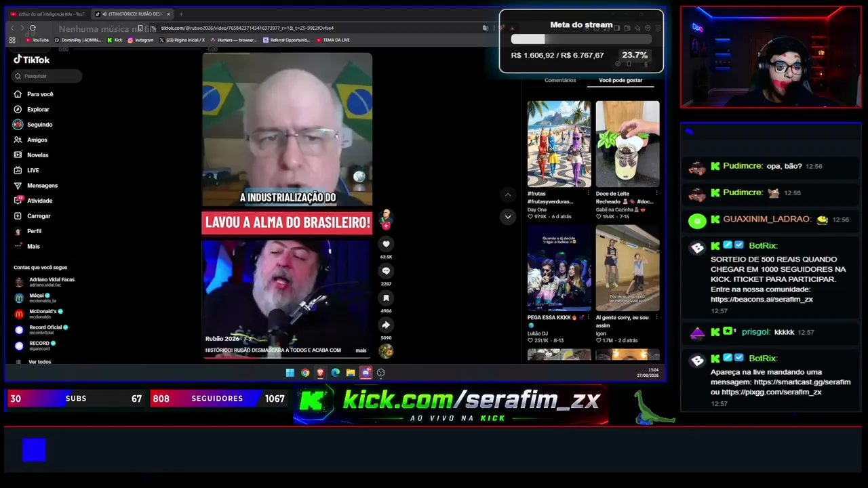Open the DominiPay bookmark
Viewport: 868px width, 488px height.
[x=77, y=40]
